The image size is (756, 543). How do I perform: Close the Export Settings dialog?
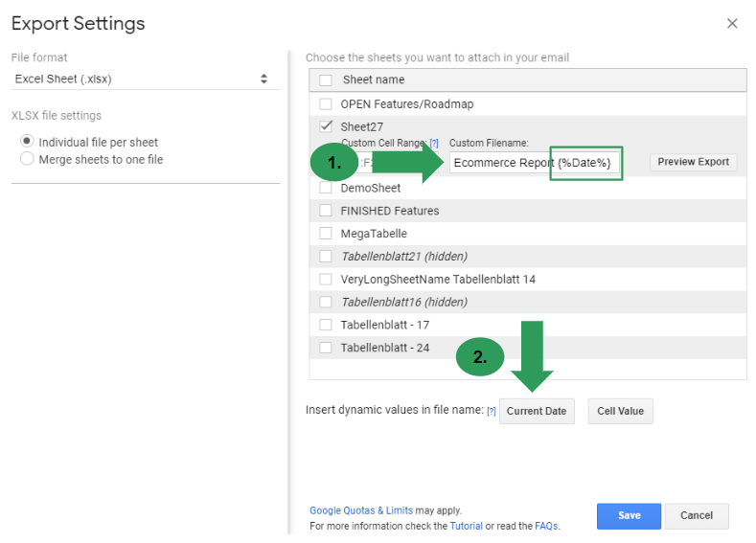pos(732,23)
